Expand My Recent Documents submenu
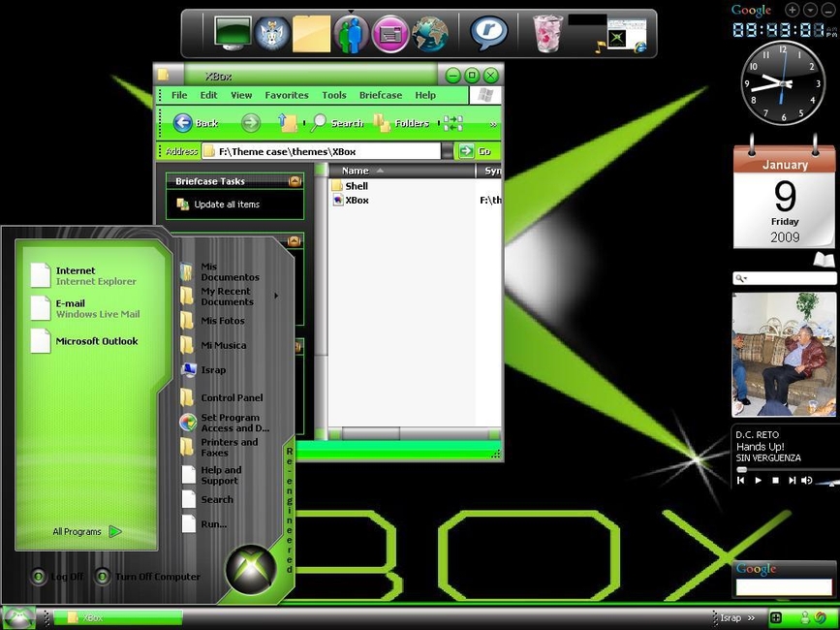 pyautogui.click(x=276, y=296)
